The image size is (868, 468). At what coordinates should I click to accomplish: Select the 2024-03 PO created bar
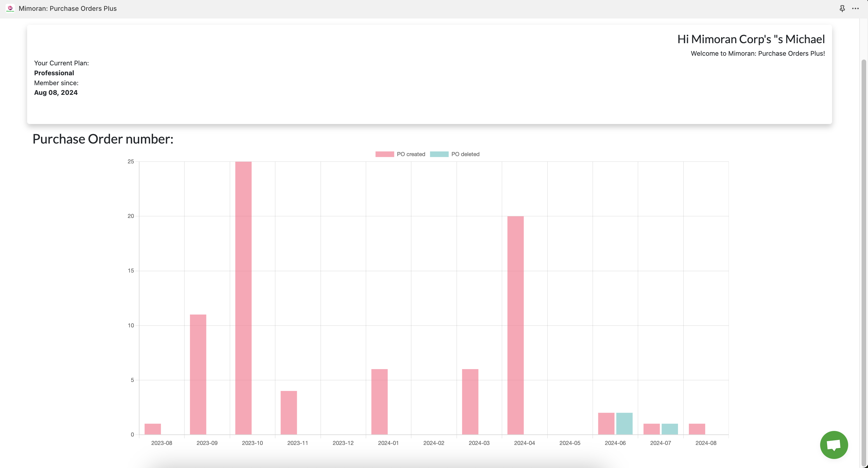tap(470, 402)
